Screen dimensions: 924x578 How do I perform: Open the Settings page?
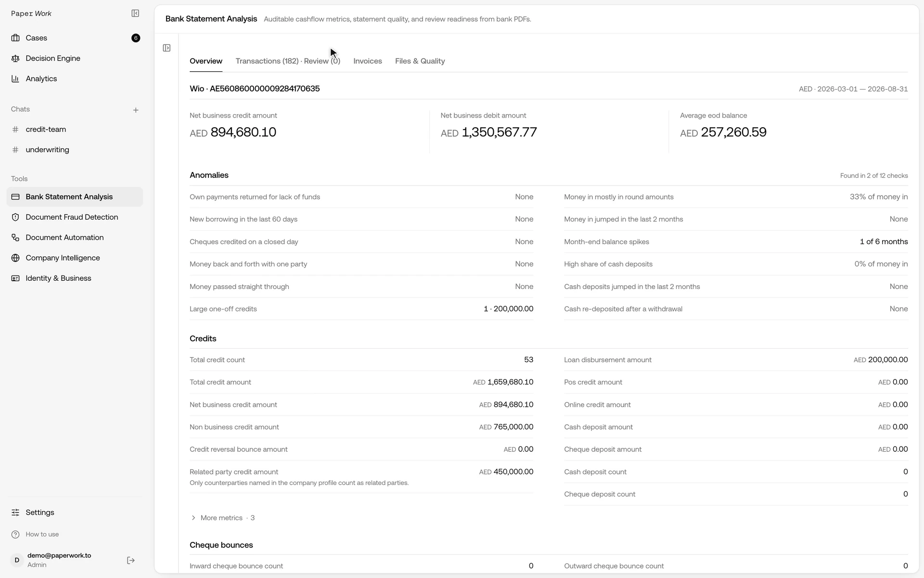pos(75,512)
